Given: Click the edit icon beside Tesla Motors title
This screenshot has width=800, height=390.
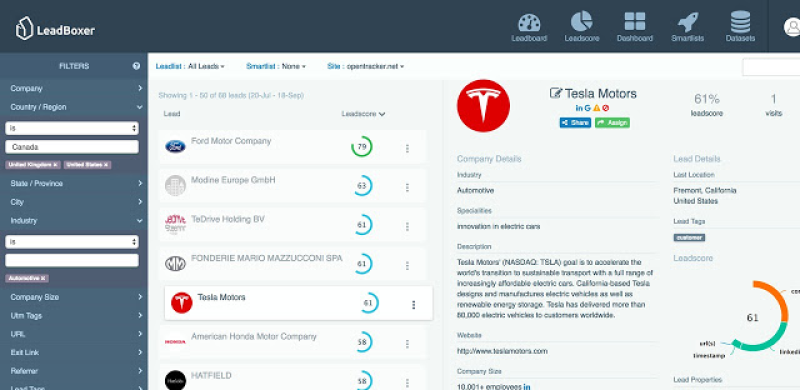Looking at the screenshot, I should click(556, 93).
